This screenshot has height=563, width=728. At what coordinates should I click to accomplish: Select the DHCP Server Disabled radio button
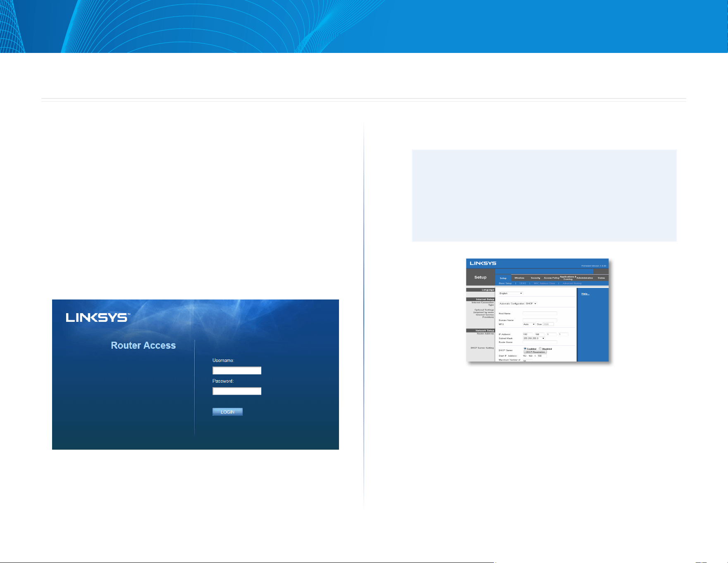pyautogui.click(x=540, y=349)
